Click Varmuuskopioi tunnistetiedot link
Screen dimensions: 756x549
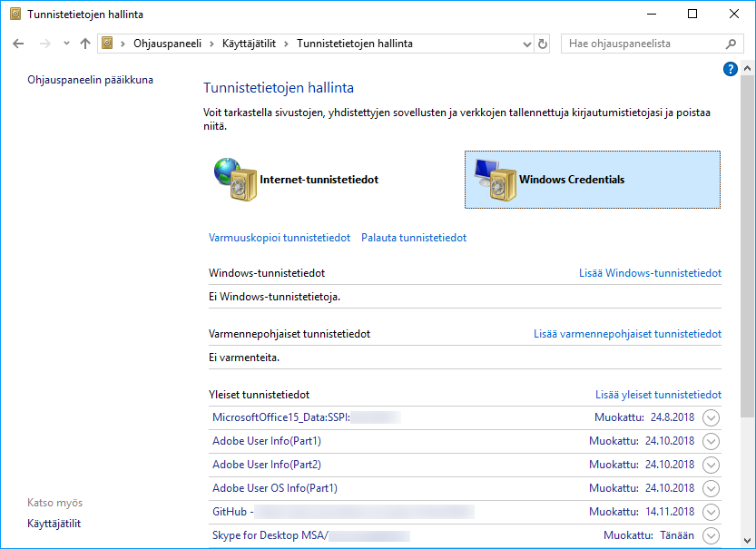coord(280,238)
